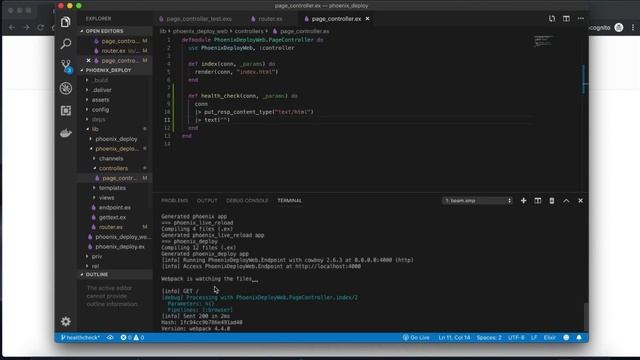The width and height of the screenshot is (640, 360).
Task: Reload page in the browser window behind
Action: [x=40, y=27]
